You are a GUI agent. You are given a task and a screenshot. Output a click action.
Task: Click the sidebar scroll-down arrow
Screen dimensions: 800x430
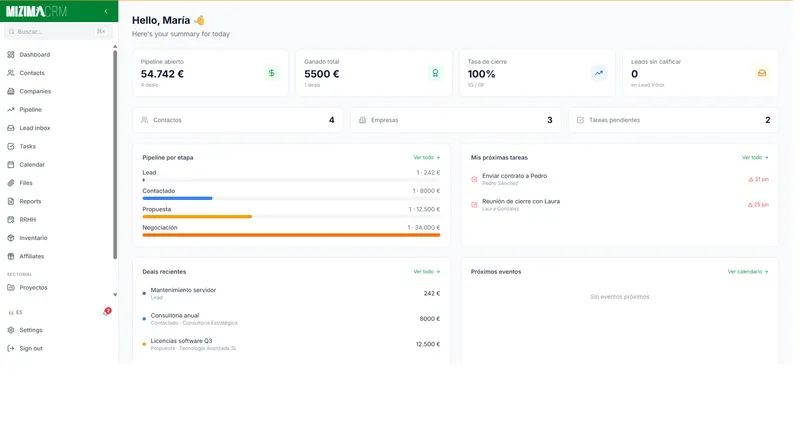pos(115,295)
